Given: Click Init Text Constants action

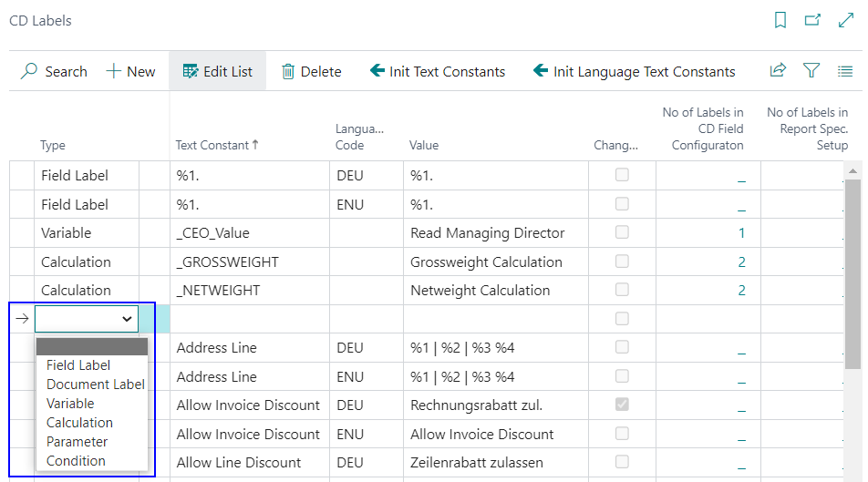Looking at the screenshot, I should [x=438, y=71].
